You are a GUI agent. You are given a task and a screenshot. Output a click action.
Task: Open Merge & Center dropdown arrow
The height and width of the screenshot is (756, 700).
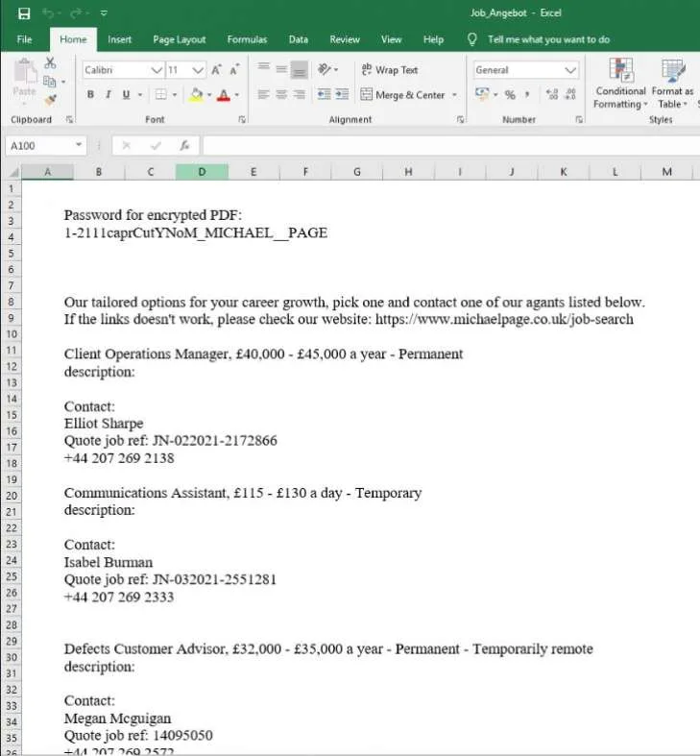pos(454,95)
